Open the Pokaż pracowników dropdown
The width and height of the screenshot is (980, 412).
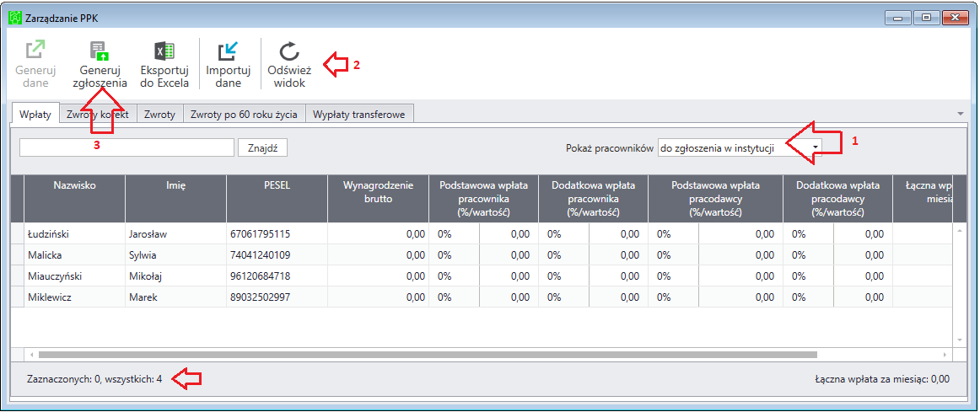[740, 148]
